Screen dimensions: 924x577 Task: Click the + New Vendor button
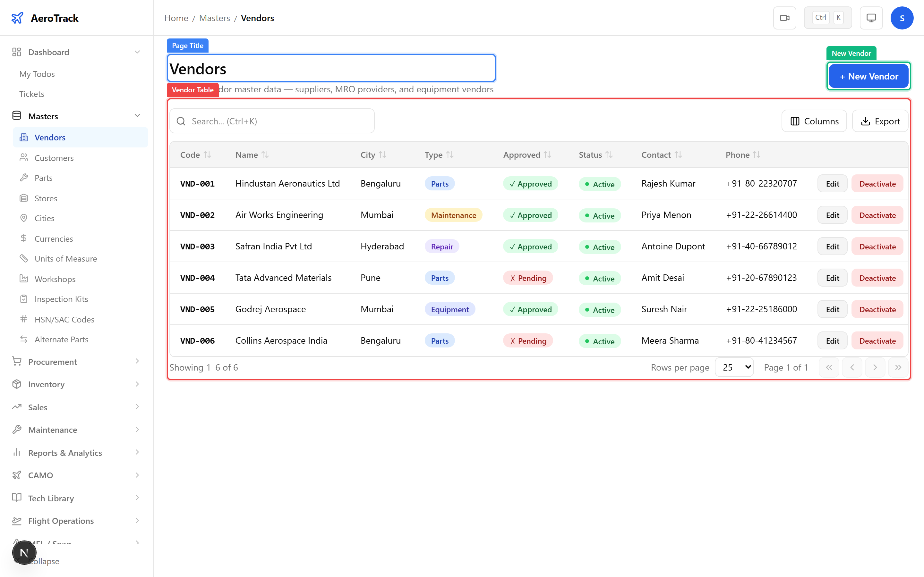[x=868, y=76]
